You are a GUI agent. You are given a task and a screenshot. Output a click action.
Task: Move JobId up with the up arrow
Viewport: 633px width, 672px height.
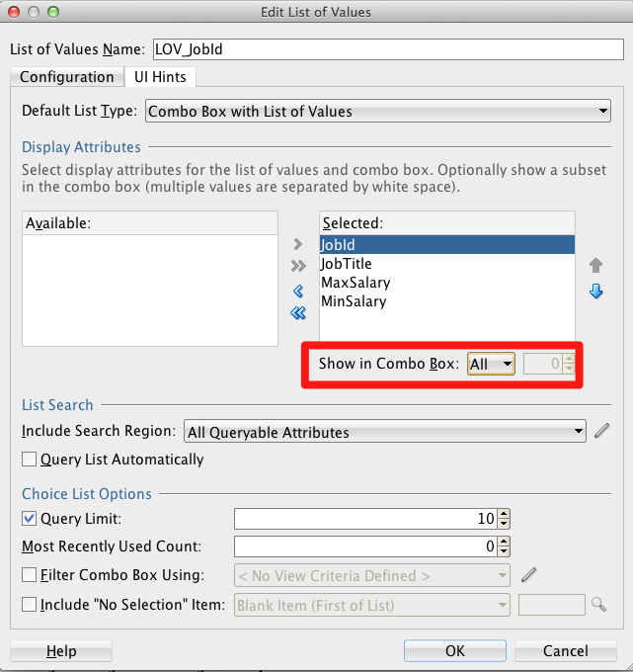[595, 265]
